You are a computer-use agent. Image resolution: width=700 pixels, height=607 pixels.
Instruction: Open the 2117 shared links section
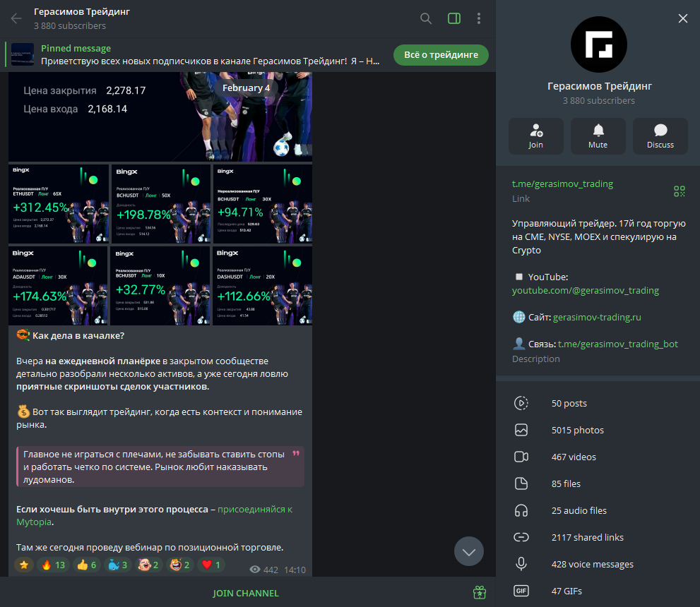598,537
